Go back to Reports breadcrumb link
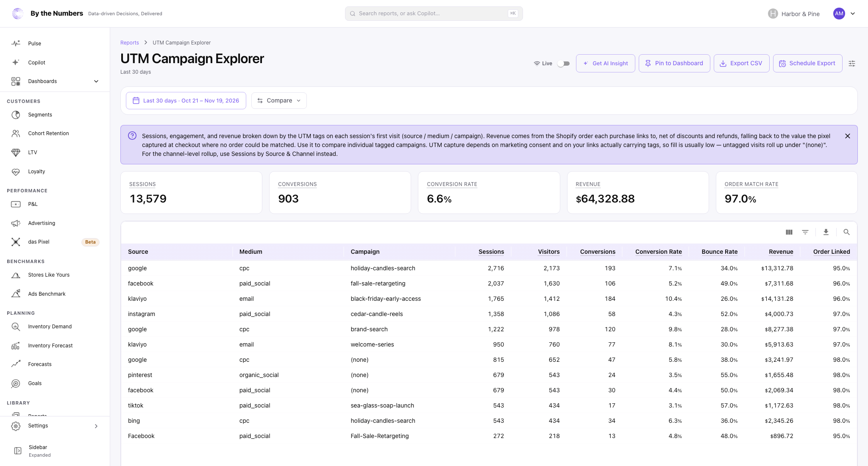 pos(130,43)
